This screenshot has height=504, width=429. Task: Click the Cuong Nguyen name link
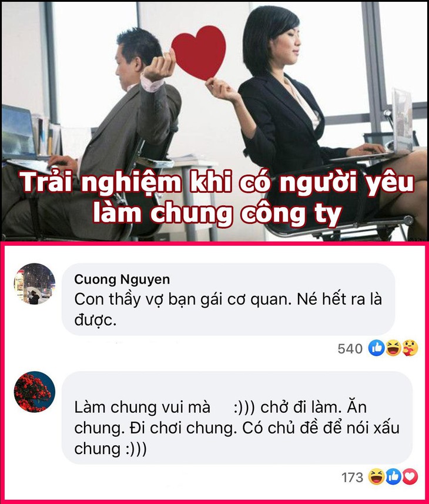(x=122, y=279)
